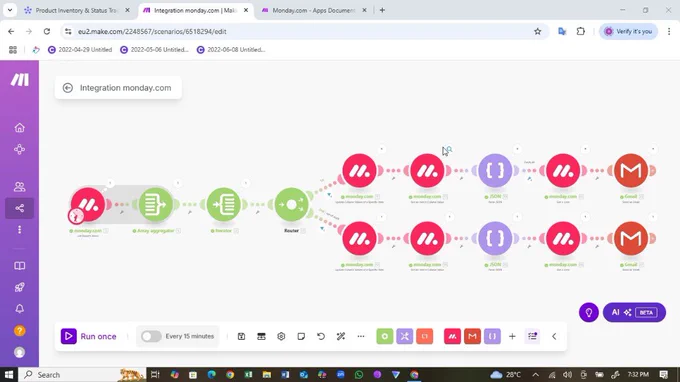Click the JSON module in the bottom route
This screenshot has height=382, width=680.
click(x=495, y=238)
